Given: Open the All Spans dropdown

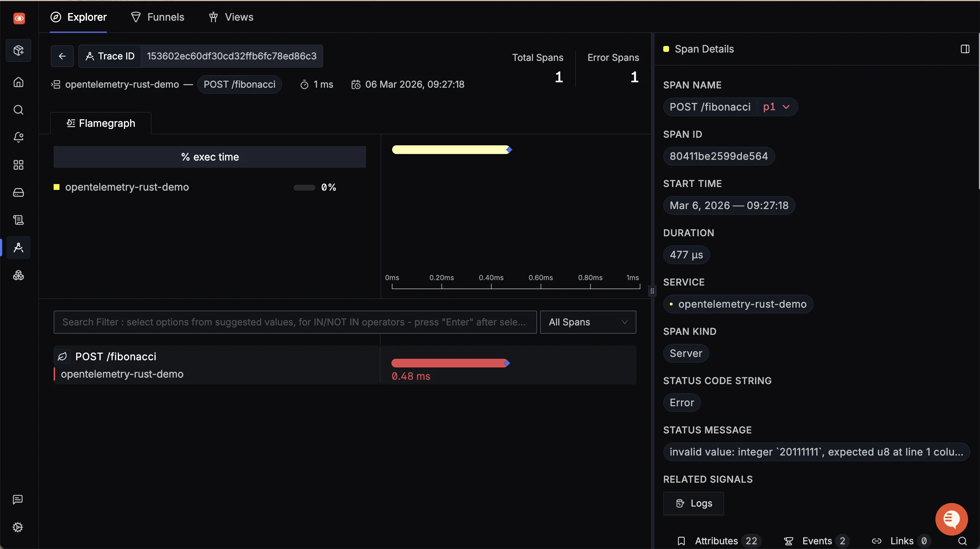Looking at the screenshot, I should [x=588, y=322].
